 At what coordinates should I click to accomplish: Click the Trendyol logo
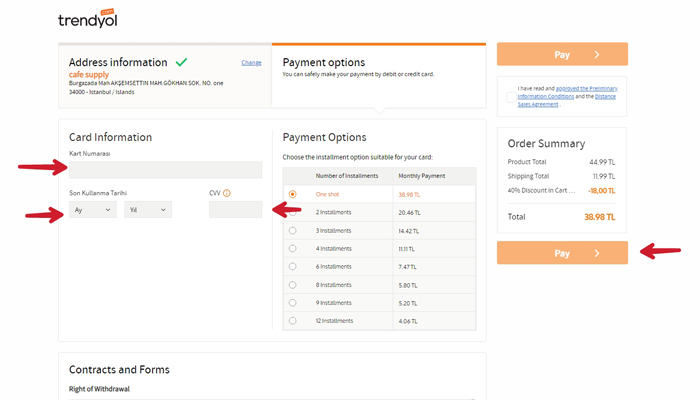[87, 19]
